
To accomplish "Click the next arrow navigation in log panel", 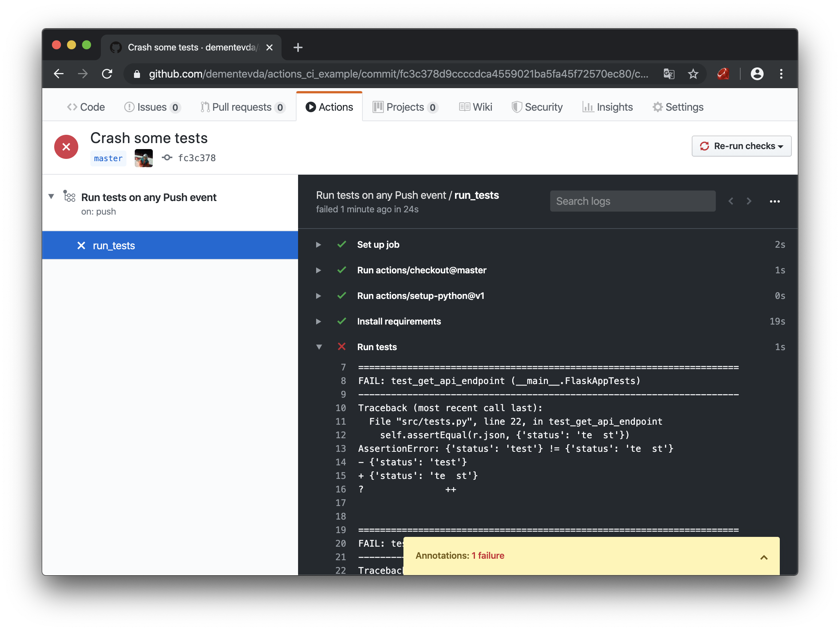I will pyautogui.click(x=749, y=201).
